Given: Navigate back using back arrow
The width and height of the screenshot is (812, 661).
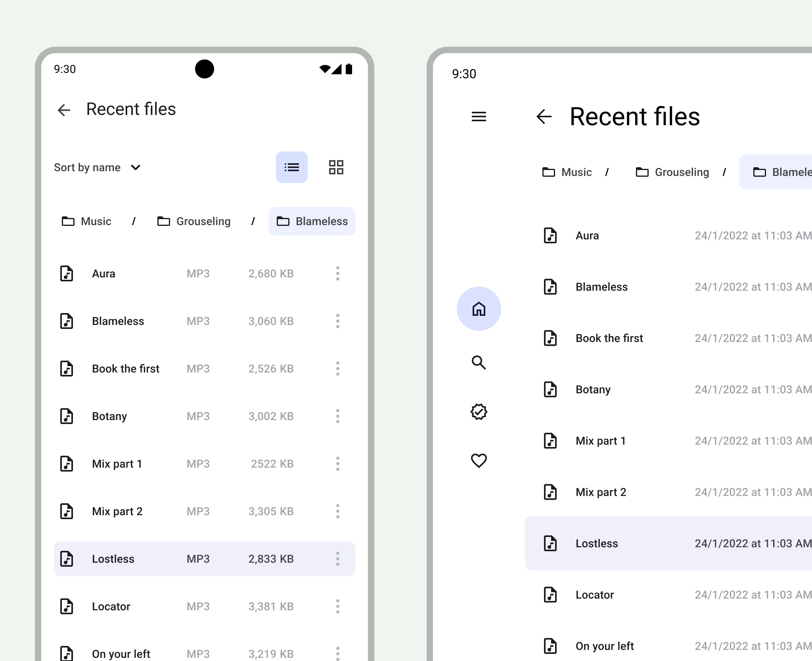Looking at the screenshot, I should tap(64, 109).
